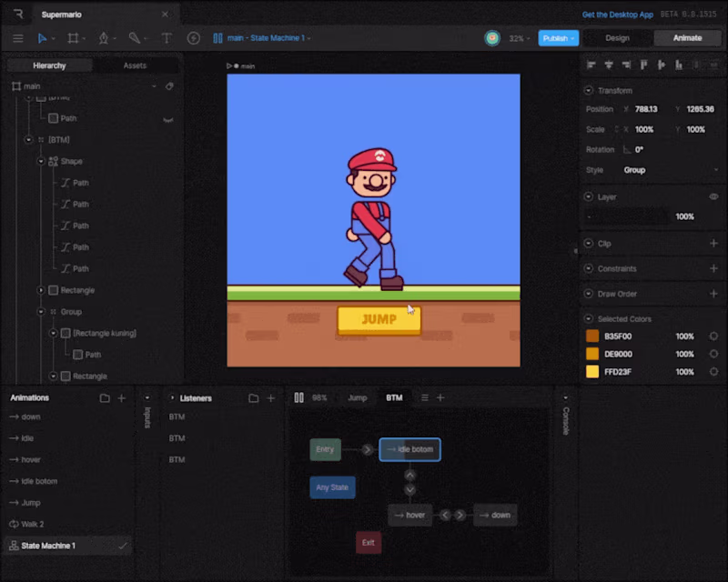Screen dimensions: 728x582
Task: Add a new listener with plus
Action: (270, 398)
